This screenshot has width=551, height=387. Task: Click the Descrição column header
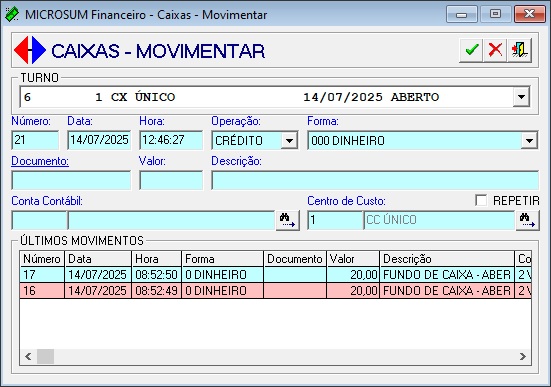pos(447,259)
